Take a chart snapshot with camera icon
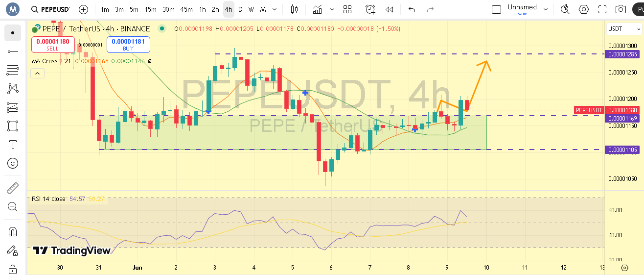644x275 pixels. coord(621,9)
